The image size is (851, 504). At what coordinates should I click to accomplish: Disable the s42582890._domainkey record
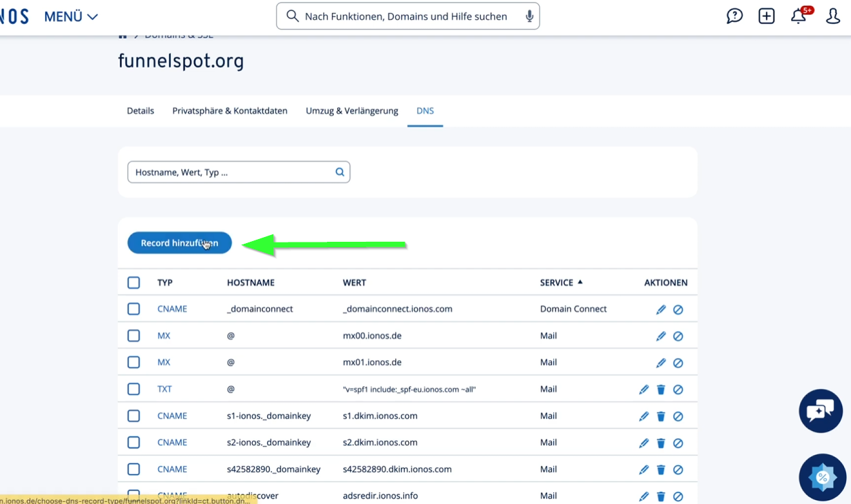click(678, 469)
